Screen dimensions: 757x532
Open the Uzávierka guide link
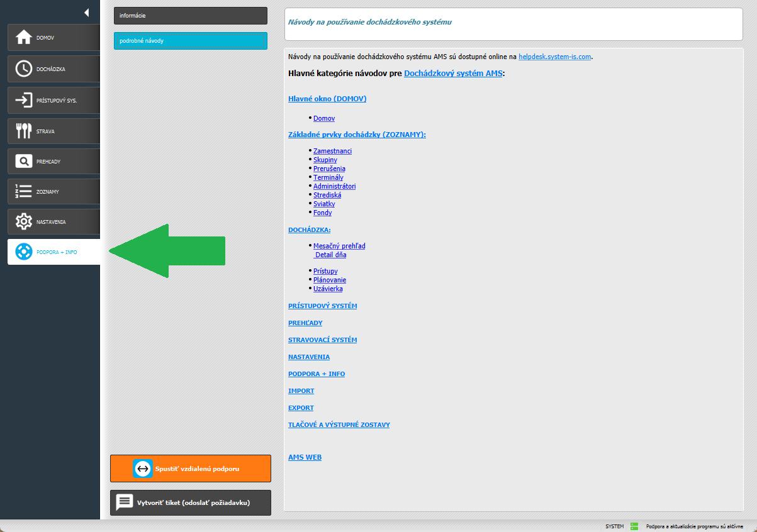pyautogui.click(x=328, y=289)
